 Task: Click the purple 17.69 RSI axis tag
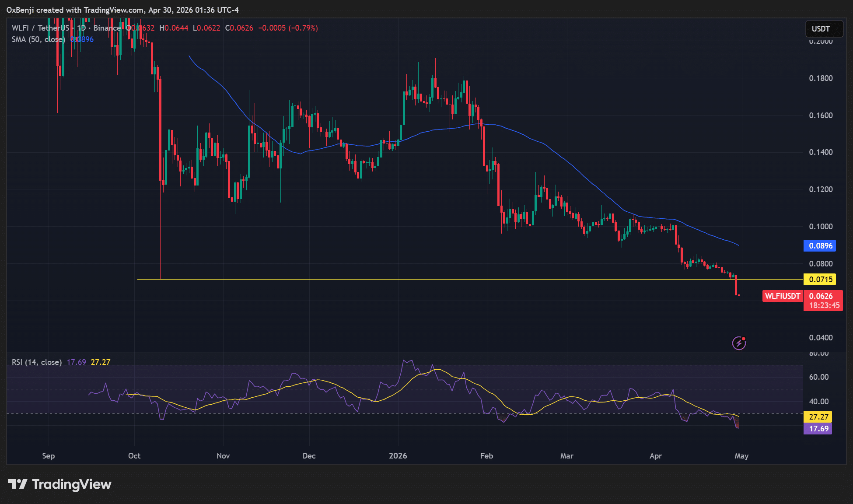tap(818, 429)
